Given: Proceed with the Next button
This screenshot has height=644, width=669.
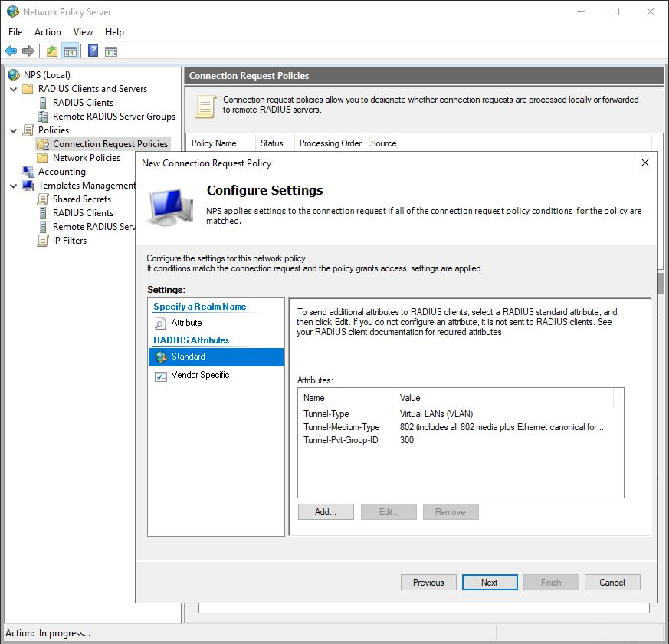Looking at the screenshot, I should (490, 582).
